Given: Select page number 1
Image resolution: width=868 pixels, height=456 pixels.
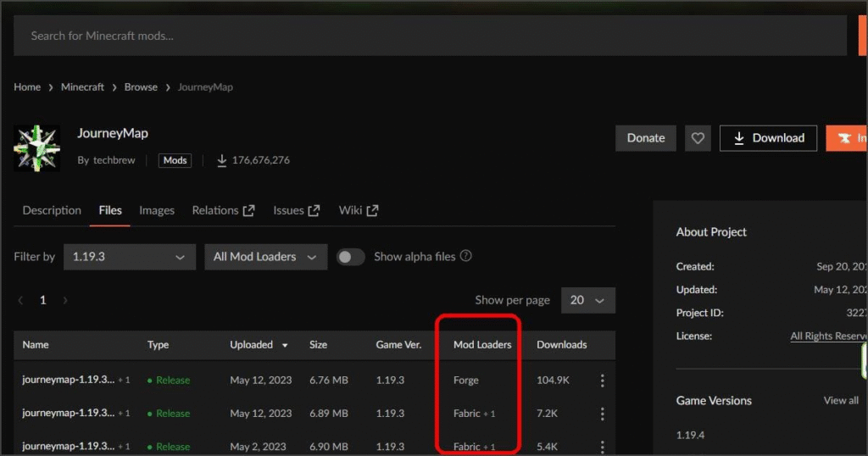Looking at the screenshot, I should coord(42,300).
